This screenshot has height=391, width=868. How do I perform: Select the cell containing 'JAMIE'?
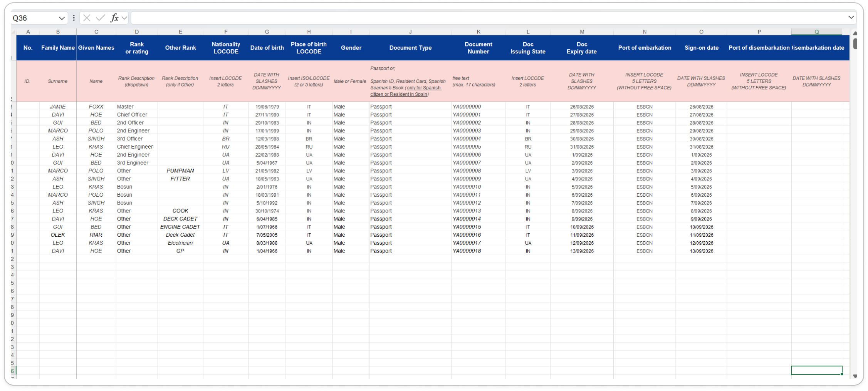tap(58, 107)
